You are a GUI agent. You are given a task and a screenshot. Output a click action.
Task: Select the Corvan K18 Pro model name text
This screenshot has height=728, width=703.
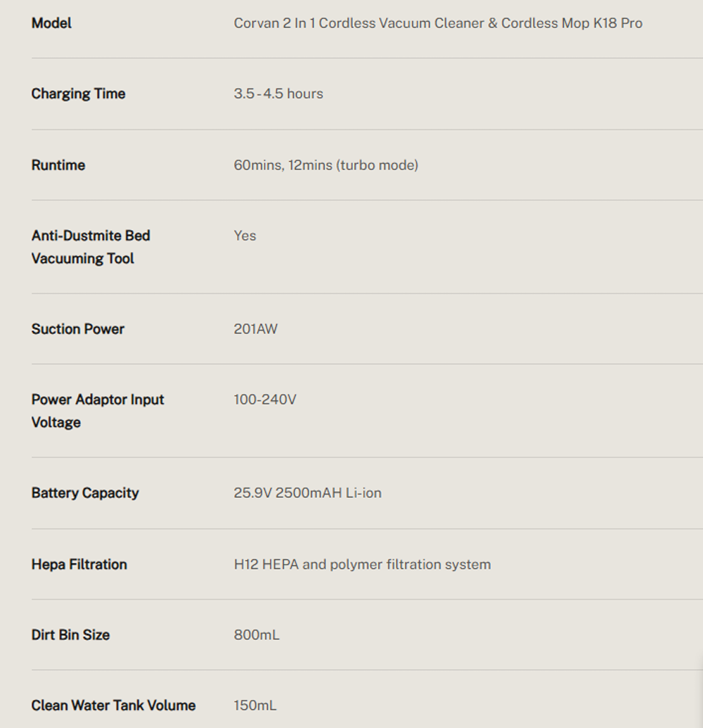pos(438,23)
